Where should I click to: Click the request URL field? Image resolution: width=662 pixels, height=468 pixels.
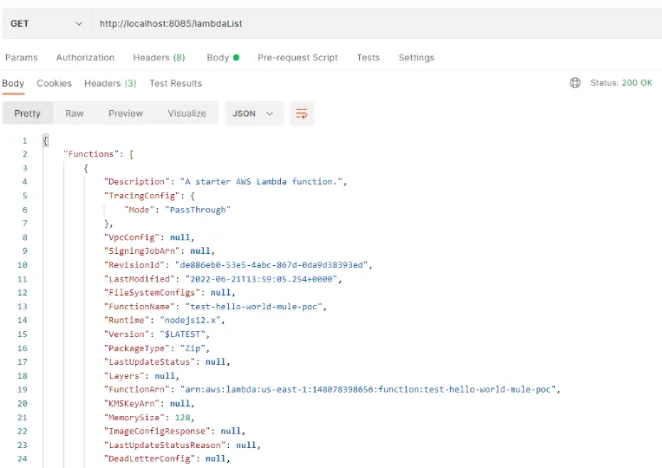pyautogui.click(x=376, y=24)
